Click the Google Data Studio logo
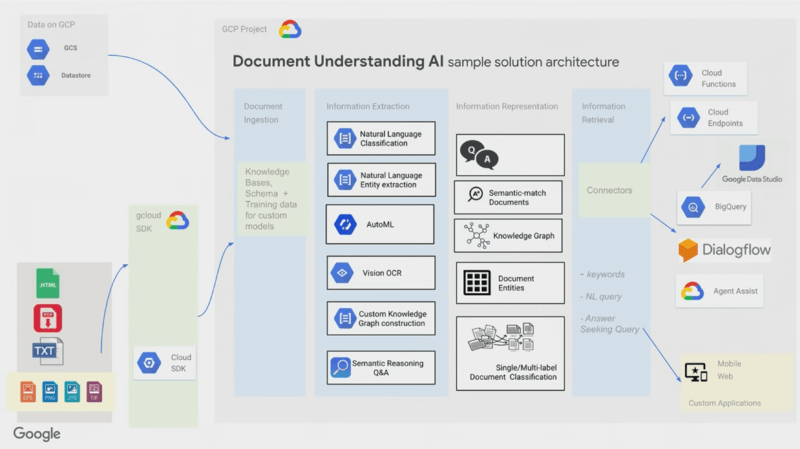800x449 pixels. [x=752, y=158]
